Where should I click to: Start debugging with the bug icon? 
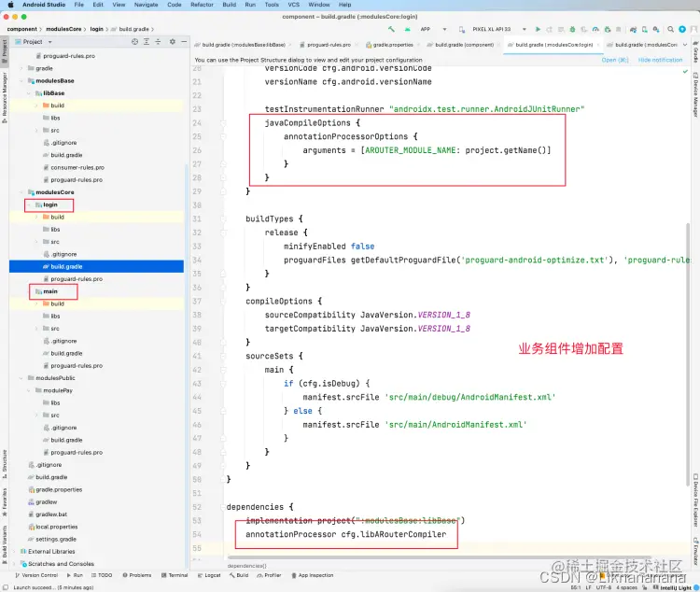pos(572,29)
